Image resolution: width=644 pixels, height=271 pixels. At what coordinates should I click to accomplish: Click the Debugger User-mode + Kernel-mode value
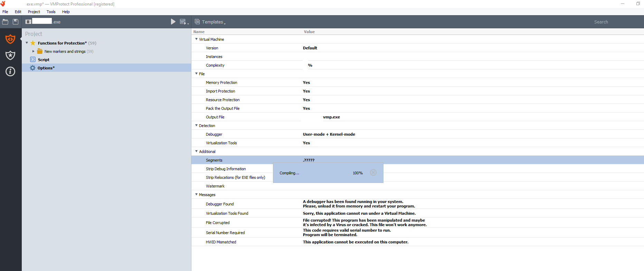click(x=329, y=134)
